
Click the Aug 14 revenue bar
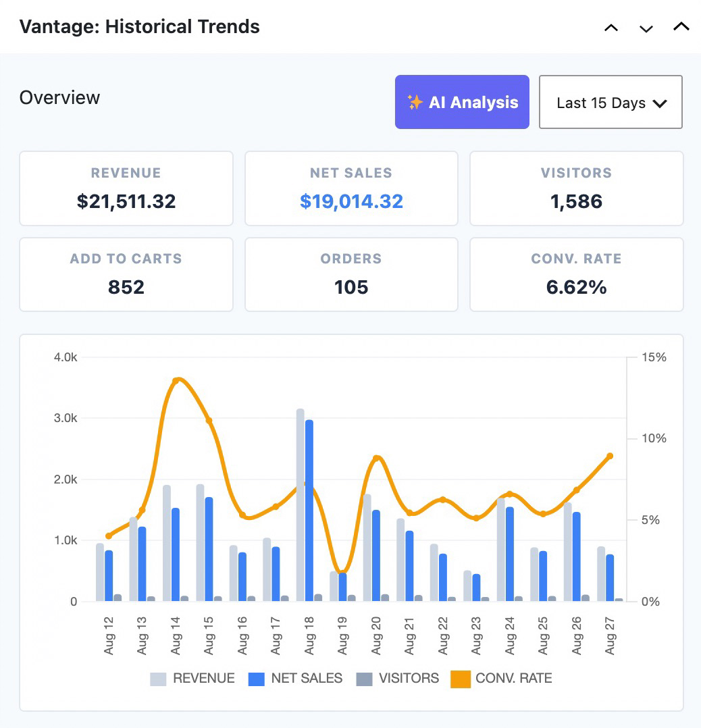pos(167,543)
